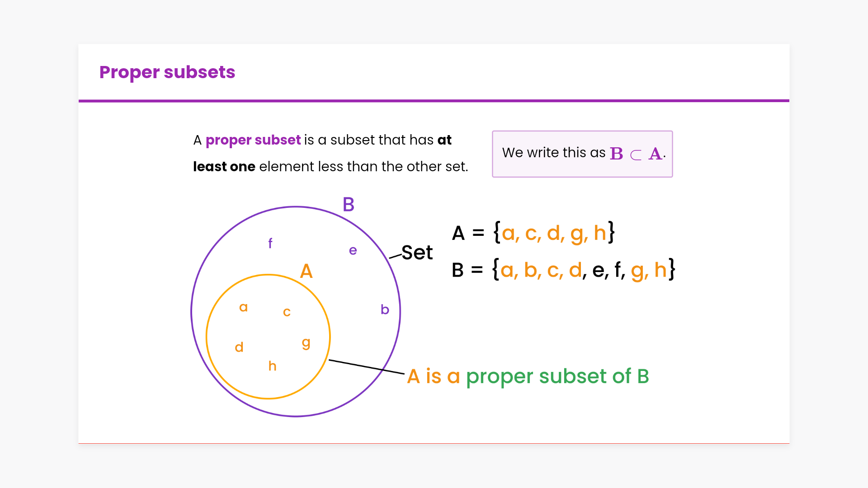Select element d inside the orange circle

(x=239, y=347)
